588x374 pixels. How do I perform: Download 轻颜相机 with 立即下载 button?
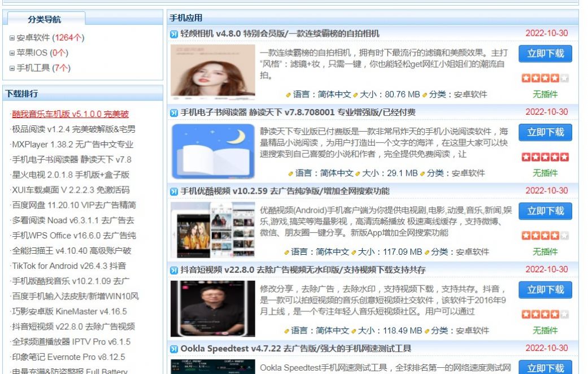(545, 54)
